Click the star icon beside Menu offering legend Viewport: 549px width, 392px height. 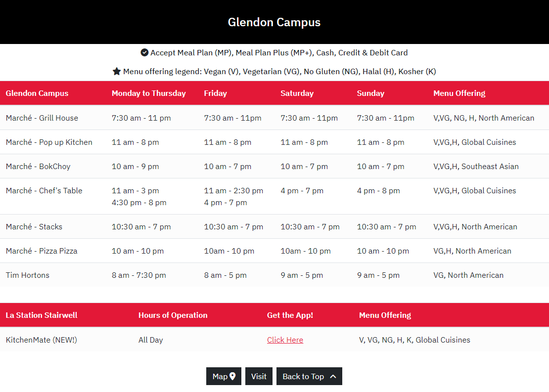[x=117, y=71]
